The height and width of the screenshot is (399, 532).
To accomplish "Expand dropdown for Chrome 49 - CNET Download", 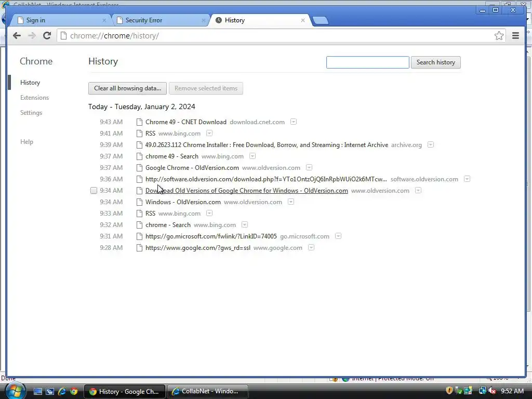I will coord(294,122).
